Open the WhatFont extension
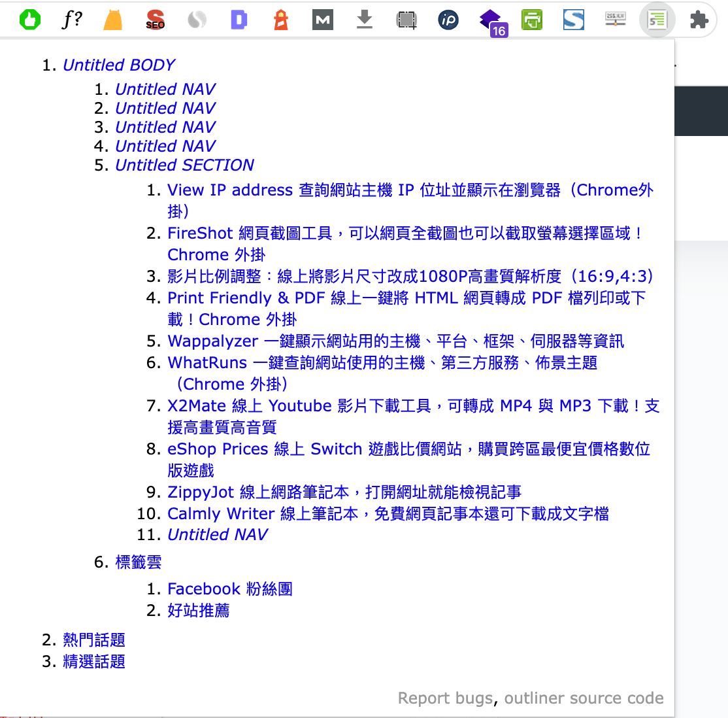 point(72,20)
